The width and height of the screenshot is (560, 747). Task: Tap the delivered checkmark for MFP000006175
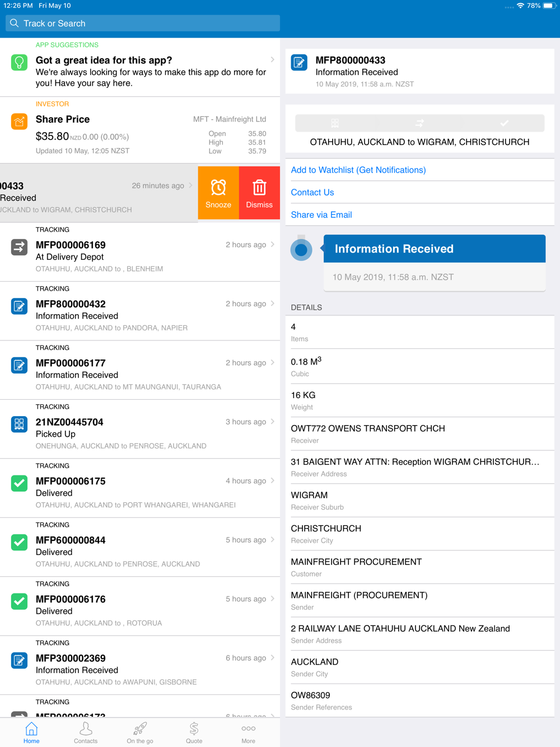(x=19, y=483)
